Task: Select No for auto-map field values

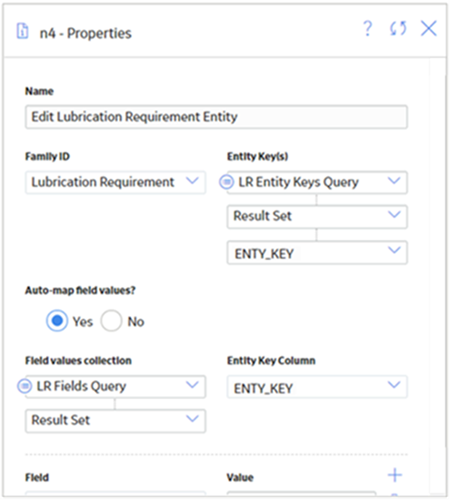Action: [x=111, y=321]
